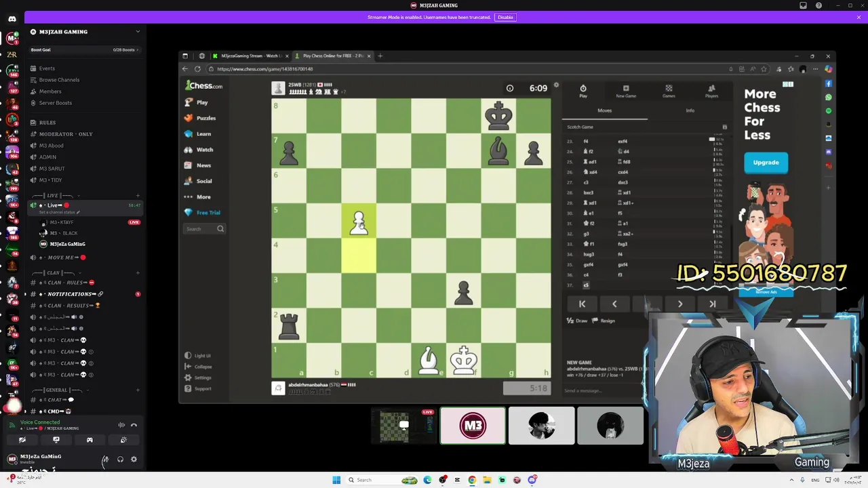Add channel to LIVE category plus
Image resolution: width=868 pixels, height=488 pixels.
138,196
